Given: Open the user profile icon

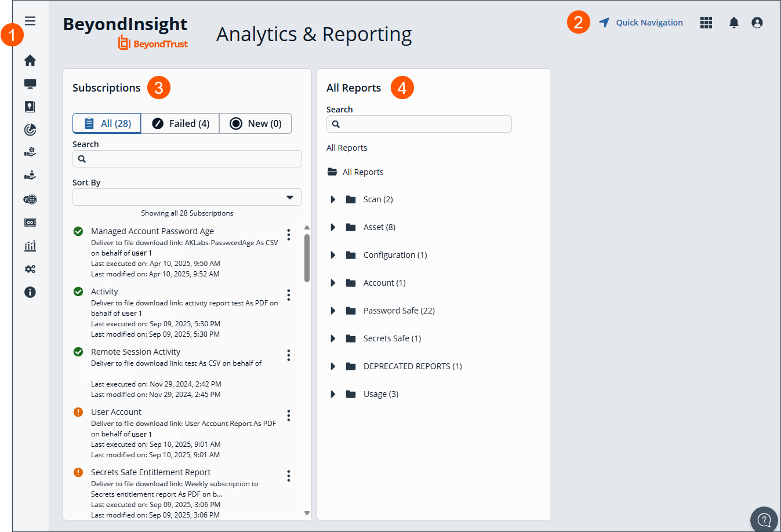Looking at the screenshot, I should tap(757, 23).
